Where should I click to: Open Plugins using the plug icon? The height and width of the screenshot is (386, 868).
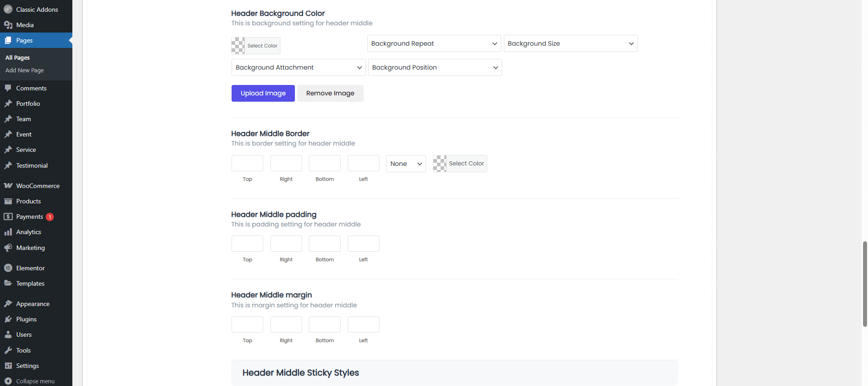pos(8,319)
